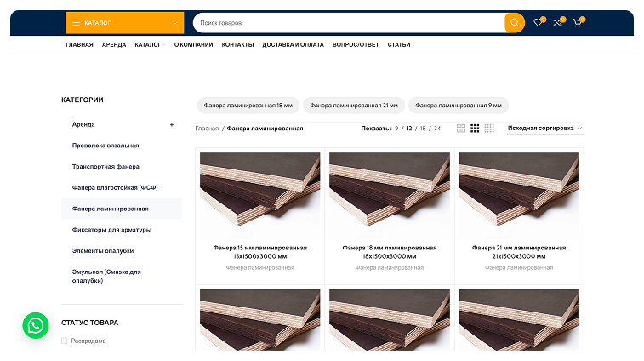Image resolution: width=644 pixels, height=361 pixels.
Task: Click category label under Фанера 21 мм
Action: pos(519,267)
